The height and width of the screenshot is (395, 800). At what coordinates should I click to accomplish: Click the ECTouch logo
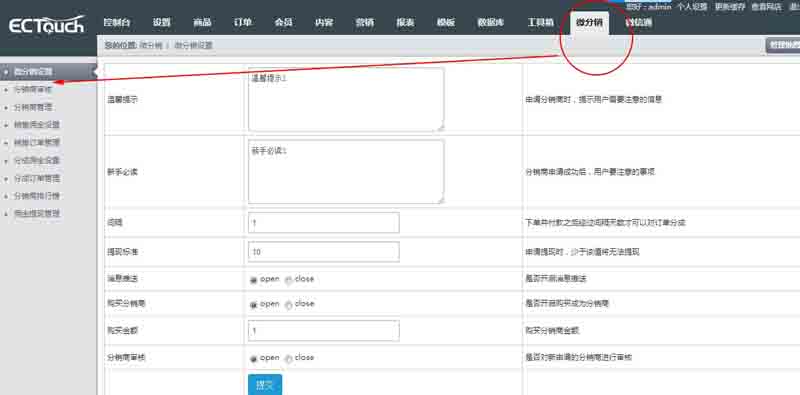(46, 25)
